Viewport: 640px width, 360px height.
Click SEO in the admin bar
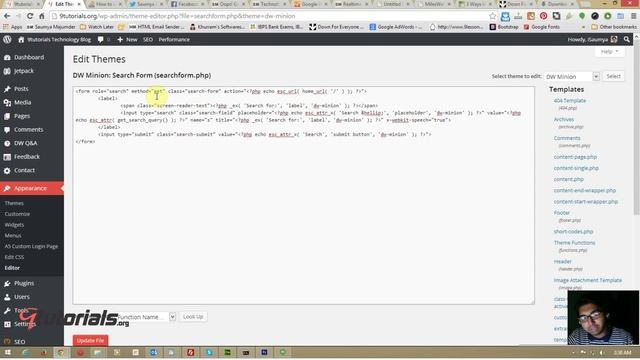148,40
